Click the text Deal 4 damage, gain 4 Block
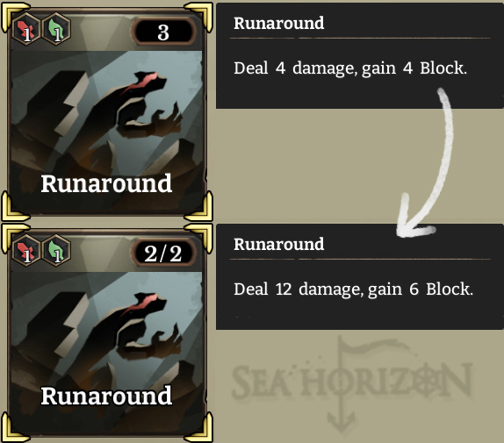504x443 pixels. click(350, 68)
